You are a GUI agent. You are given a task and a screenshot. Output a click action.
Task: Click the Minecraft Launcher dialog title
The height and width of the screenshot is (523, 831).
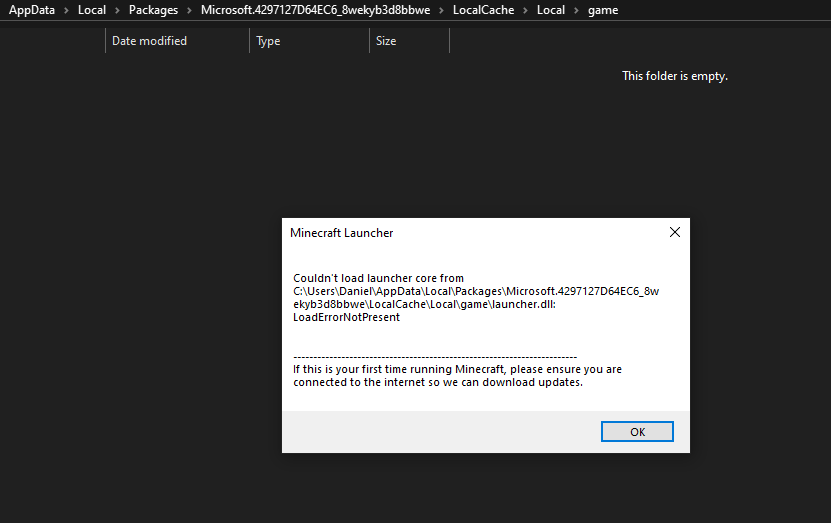341,233
